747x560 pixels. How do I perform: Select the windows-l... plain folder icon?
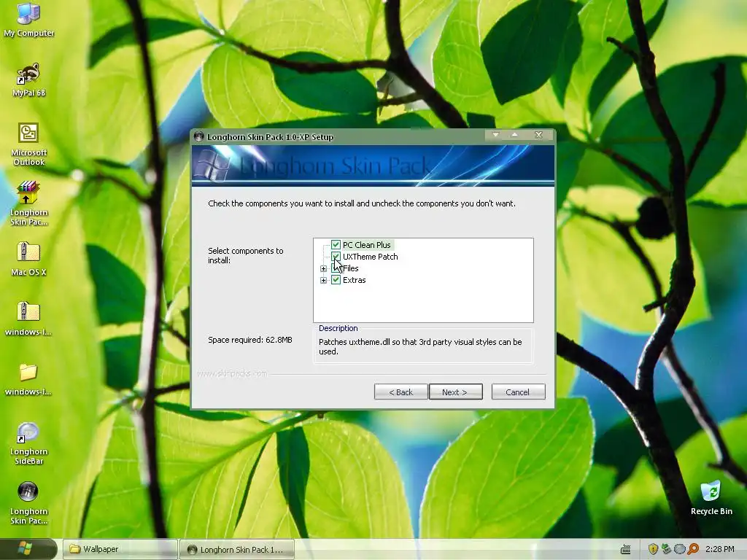28,379
